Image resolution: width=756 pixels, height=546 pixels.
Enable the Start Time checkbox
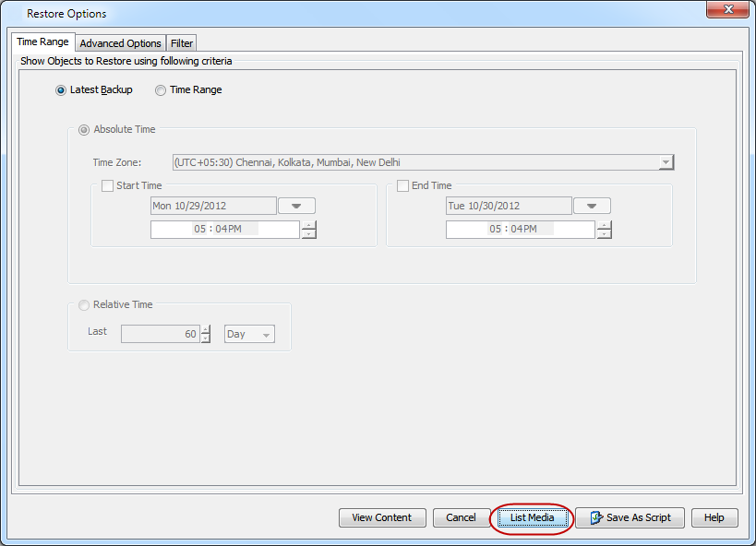(x=108, y=186)
